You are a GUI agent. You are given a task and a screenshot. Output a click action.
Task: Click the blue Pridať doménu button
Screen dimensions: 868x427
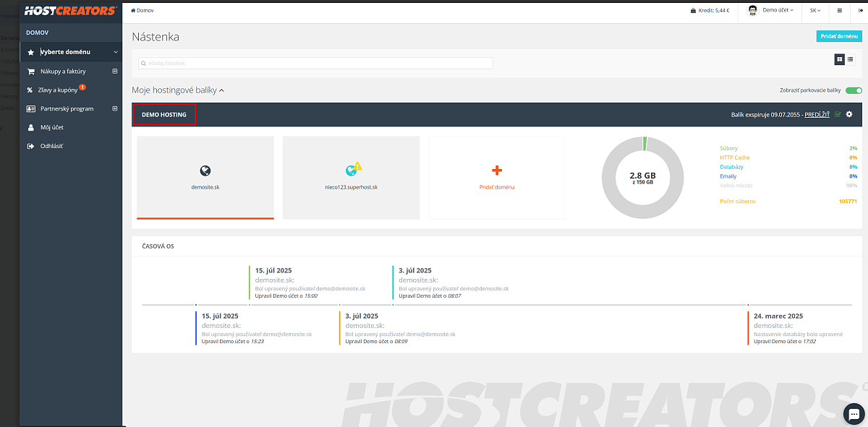pos(839,36)
